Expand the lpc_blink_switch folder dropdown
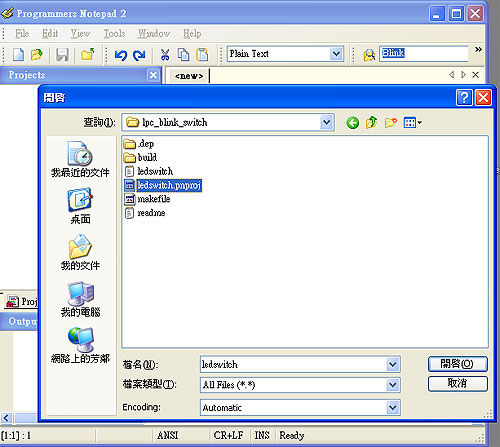The height and width of the screenshot is (447, 500). (327, 122)
